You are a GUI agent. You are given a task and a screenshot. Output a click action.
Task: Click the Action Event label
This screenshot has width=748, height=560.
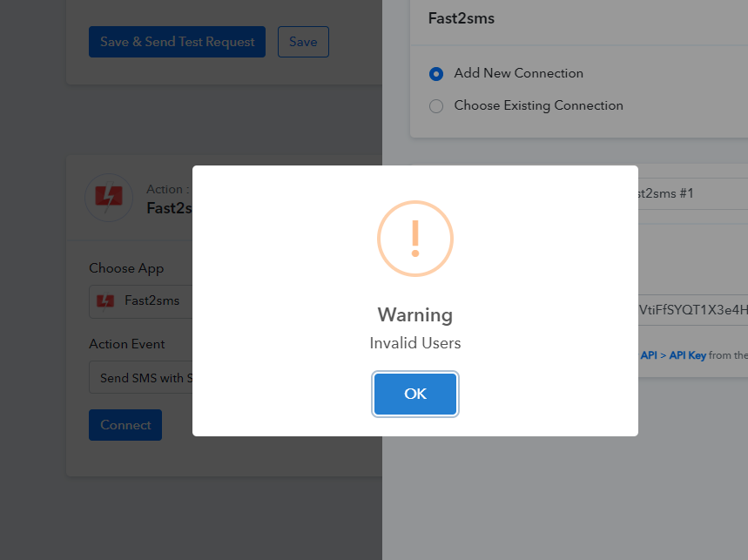pos(127,344)
